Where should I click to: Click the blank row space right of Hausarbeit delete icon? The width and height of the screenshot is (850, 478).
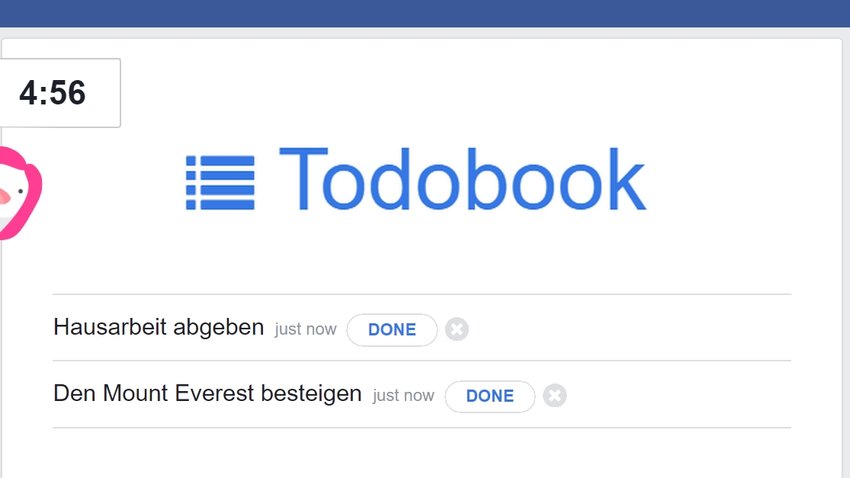point(630,328)
